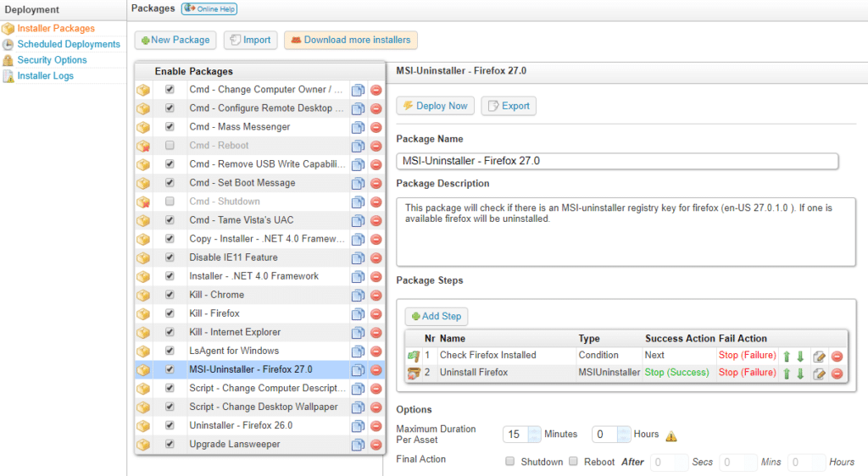Edit the Check Firefox Installed step

click(820, 357)
